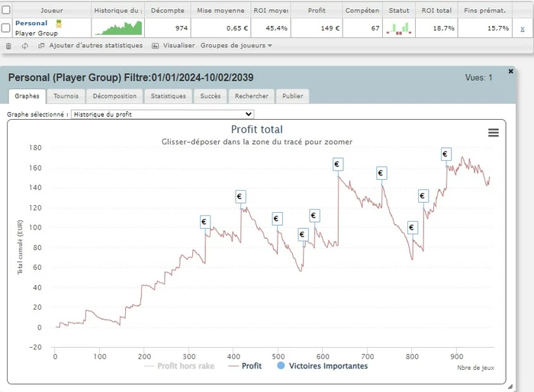This screenshot has width=534, height=392.
Task: Click the euro marker near game 875
Action: 446,154
